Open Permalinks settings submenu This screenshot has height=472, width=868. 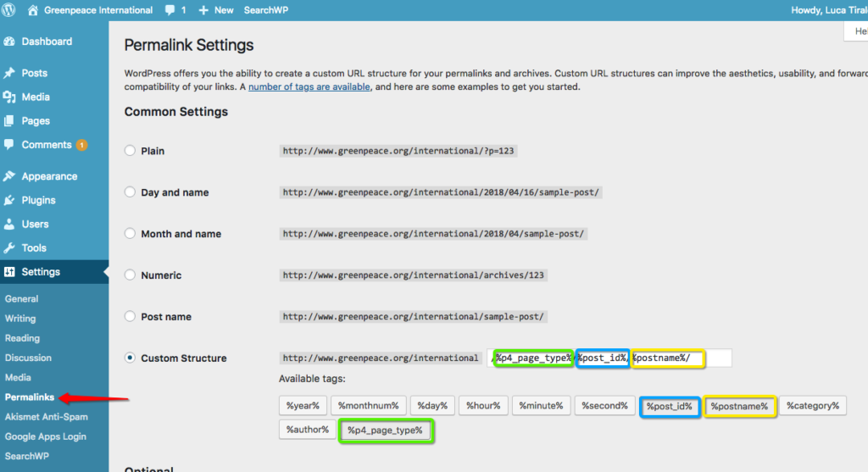click(x=30, y=397)
